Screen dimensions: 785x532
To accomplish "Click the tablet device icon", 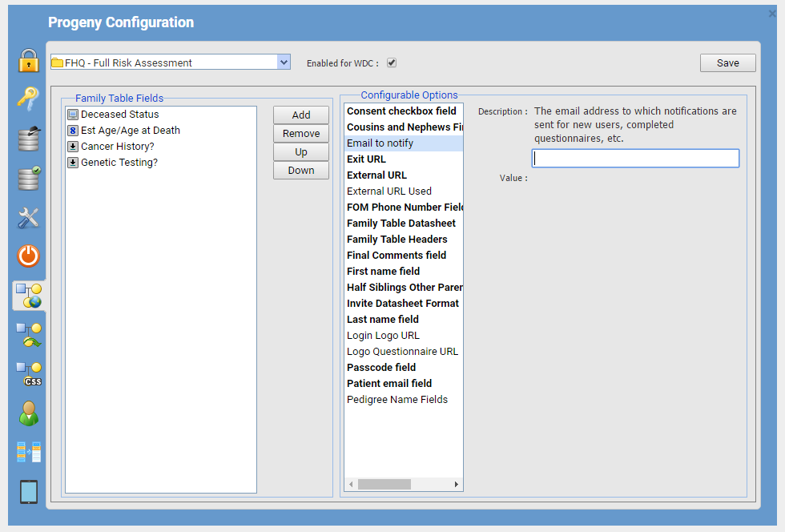I will click(x=29, y=492).
